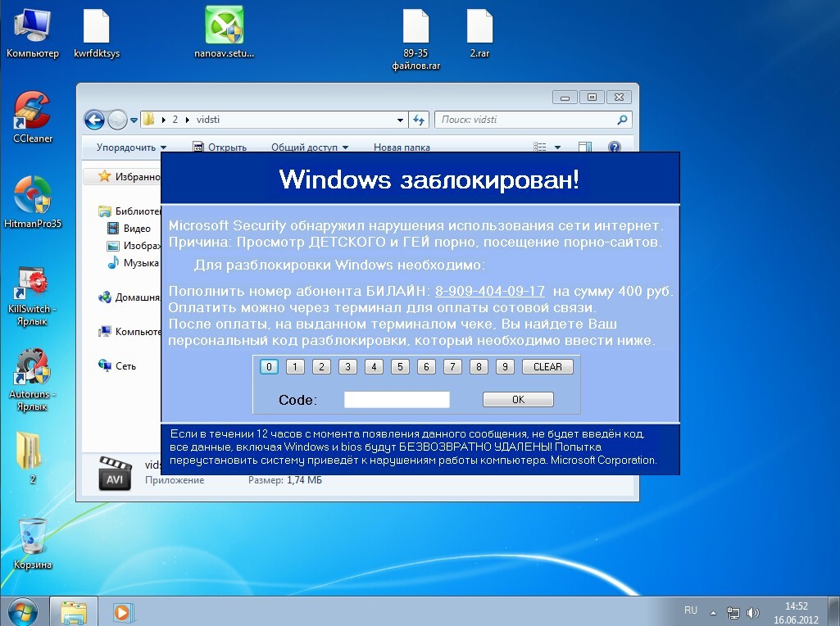The height and width of the screenshot is (626, 840).
Task: Select the nanoav.setup installer icon
Action: pos(224,32)
